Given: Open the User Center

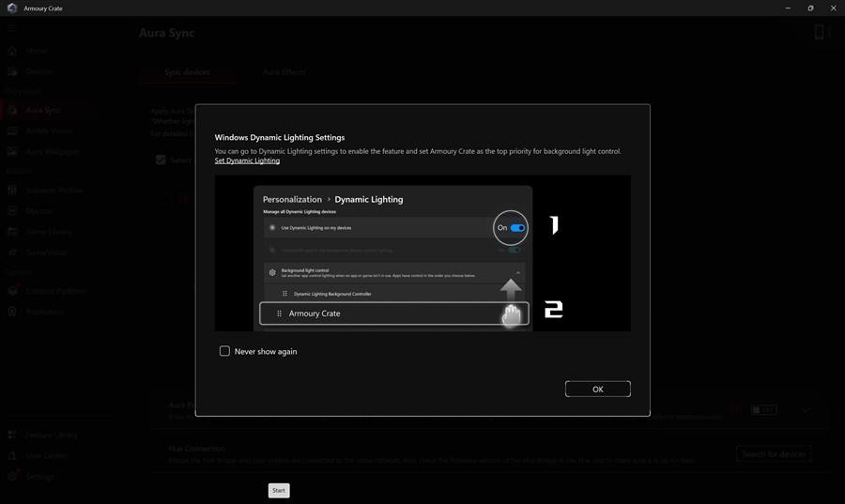Looking at the screenshot, I should [46, 456].
